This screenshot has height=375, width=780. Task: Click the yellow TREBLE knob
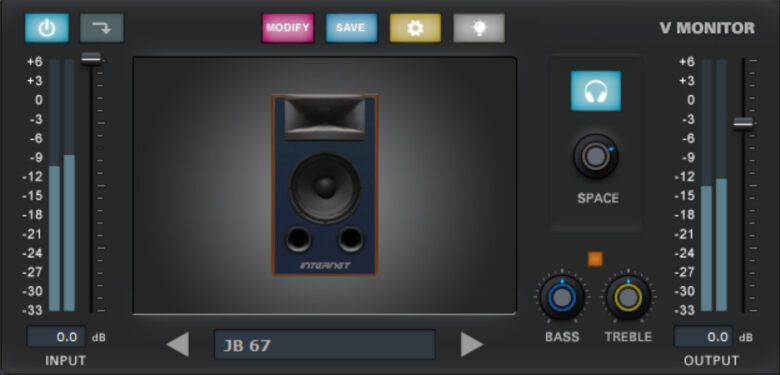(x=628, y=297)
